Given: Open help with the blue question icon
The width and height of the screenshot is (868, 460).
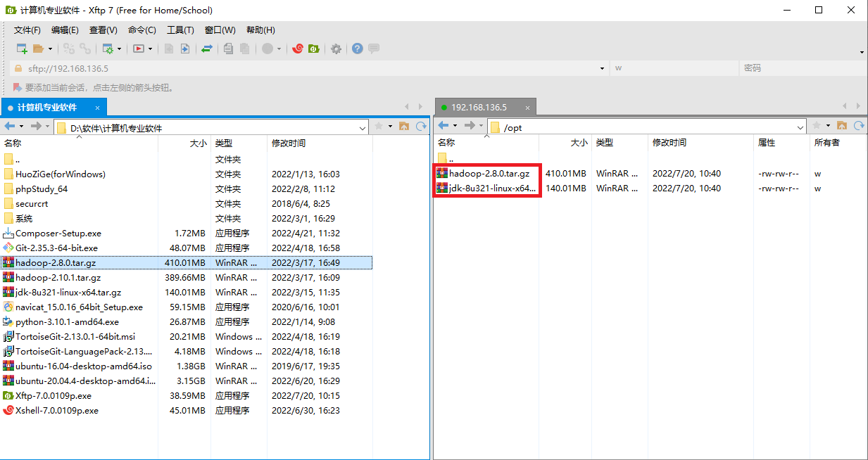Looking at the screenshot, I should (x=358, y=49).
